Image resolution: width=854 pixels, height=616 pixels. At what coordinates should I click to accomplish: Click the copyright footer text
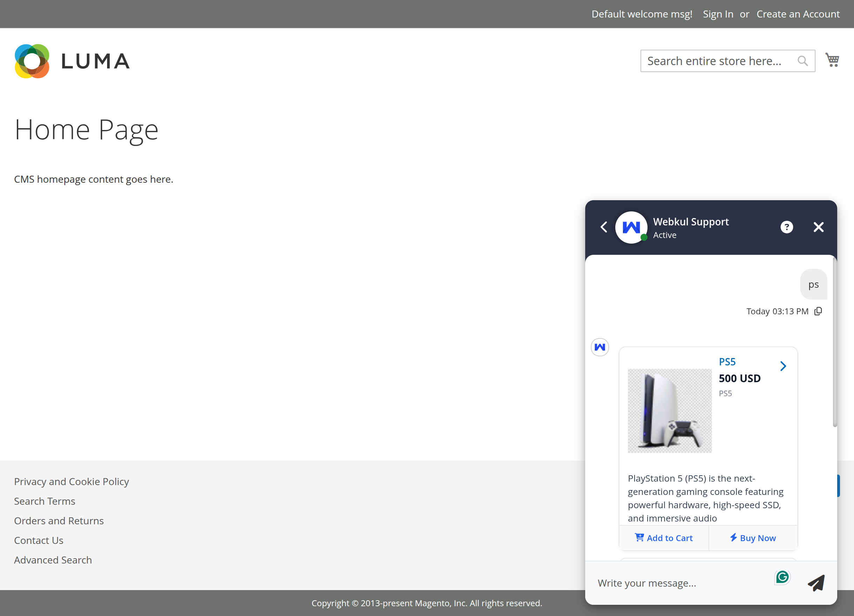click(427, 603)
